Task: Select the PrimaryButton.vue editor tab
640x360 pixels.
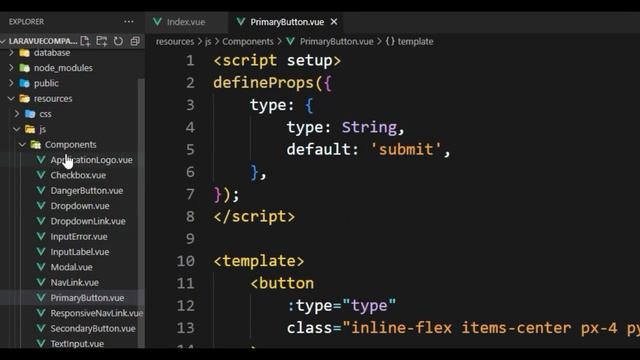Action: pyautogui.click(x=287, y=22)
